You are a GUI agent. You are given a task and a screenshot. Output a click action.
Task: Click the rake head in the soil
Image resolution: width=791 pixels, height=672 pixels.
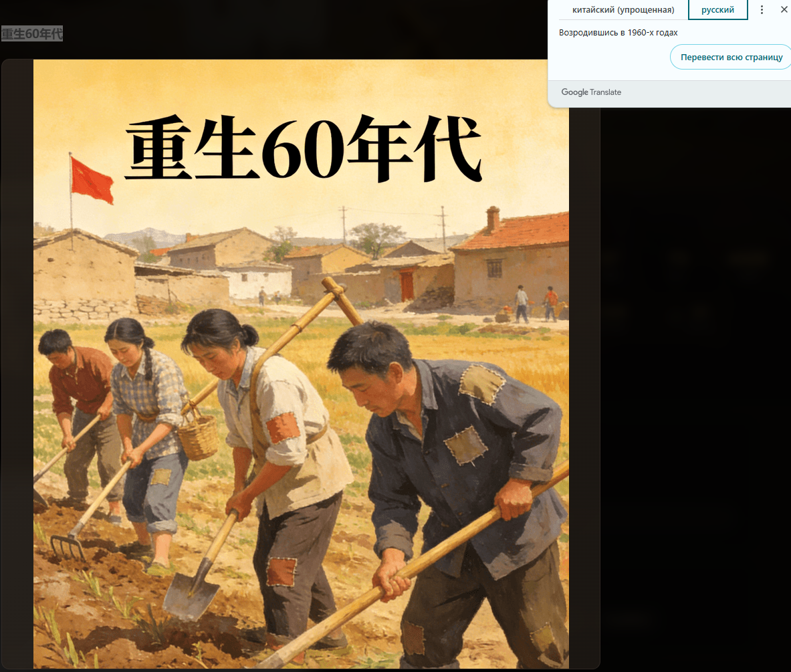pyautogui.click(x=68, y=545)
